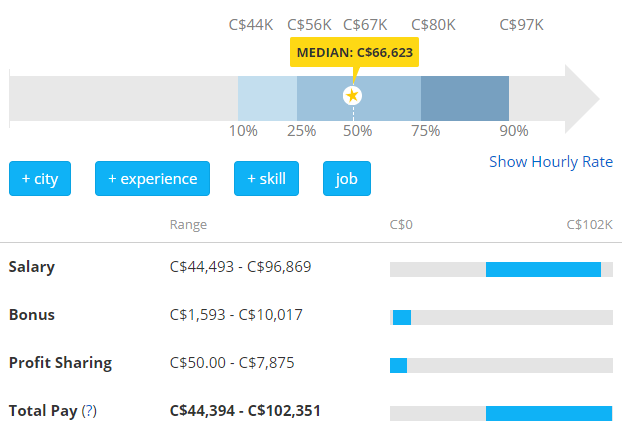Click the + skill filter button
The height and width of the screenshot is (434, 622).
click(x=266, y=179)
